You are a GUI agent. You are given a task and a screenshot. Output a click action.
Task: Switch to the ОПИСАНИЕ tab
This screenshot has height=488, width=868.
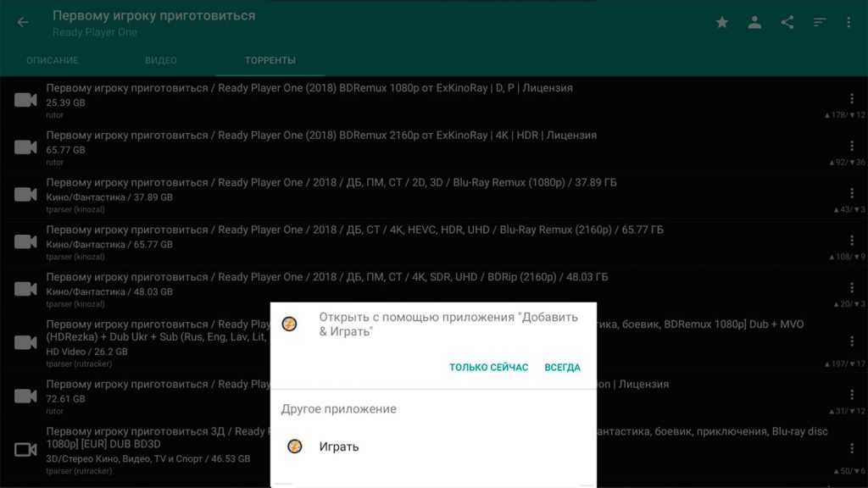pyautogui.click(x=53, y=61)
